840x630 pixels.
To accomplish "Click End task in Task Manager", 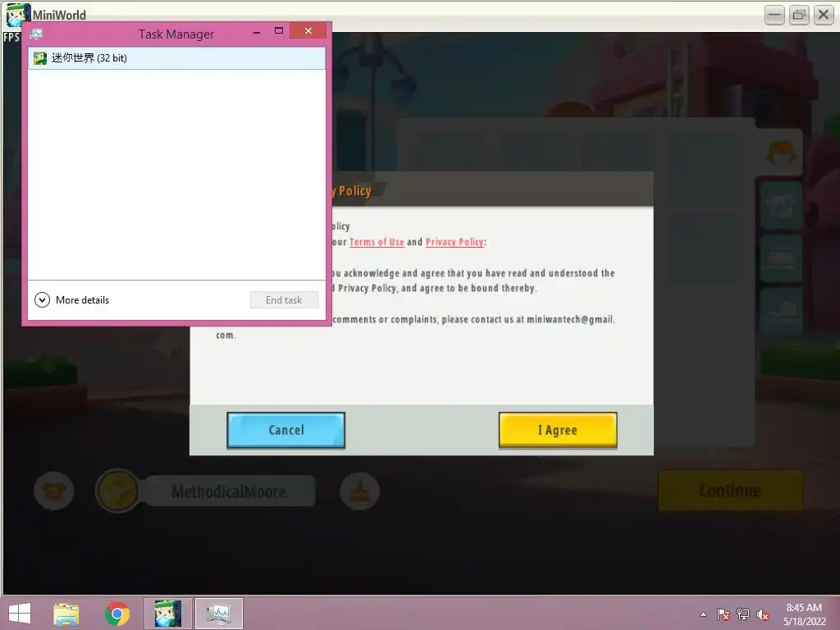I will [x=284, y=300].
